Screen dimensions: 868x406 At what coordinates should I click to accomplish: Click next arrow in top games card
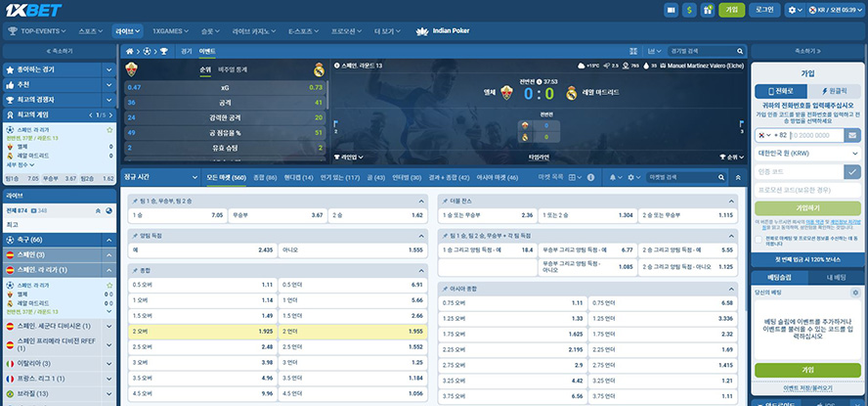(110, 114)
